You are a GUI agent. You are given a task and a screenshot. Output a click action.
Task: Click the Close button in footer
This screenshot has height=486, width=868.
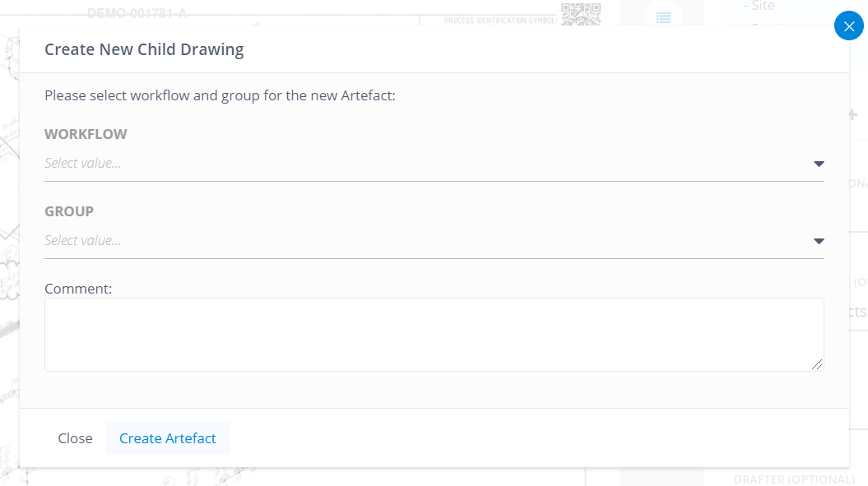[x=76, y=438]
